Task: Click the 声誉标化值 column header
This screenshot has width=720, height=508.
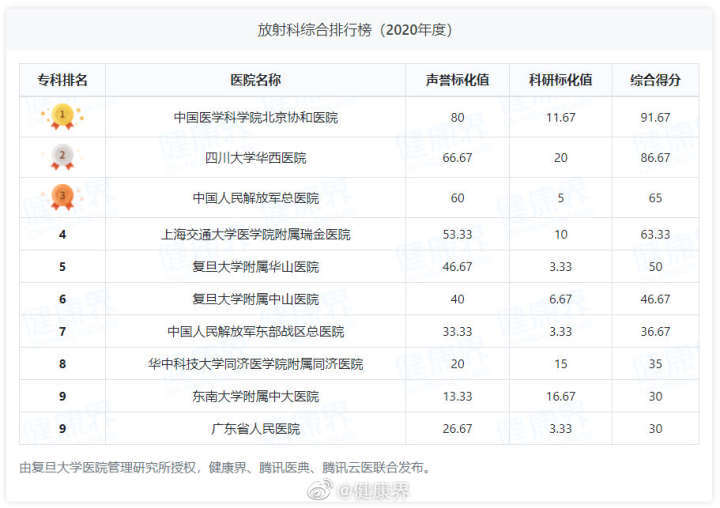Action: point(457,80)
